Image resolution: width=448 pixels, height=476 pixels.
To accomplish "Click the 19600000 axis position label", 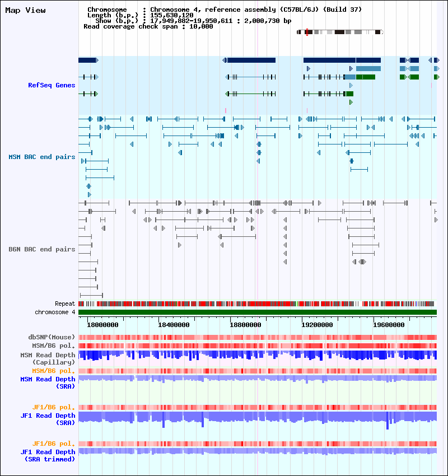I will [x=389, y=325].
